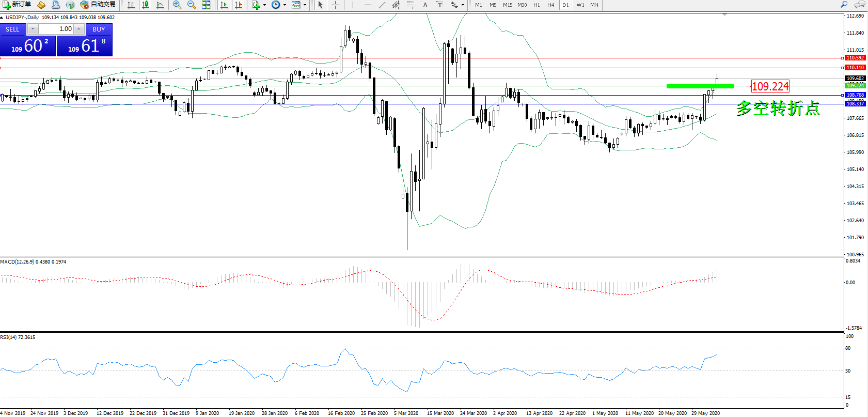Open the indicators list dropdown
Image resolution: width=868 pixels, height=417 pixels.
265,5
